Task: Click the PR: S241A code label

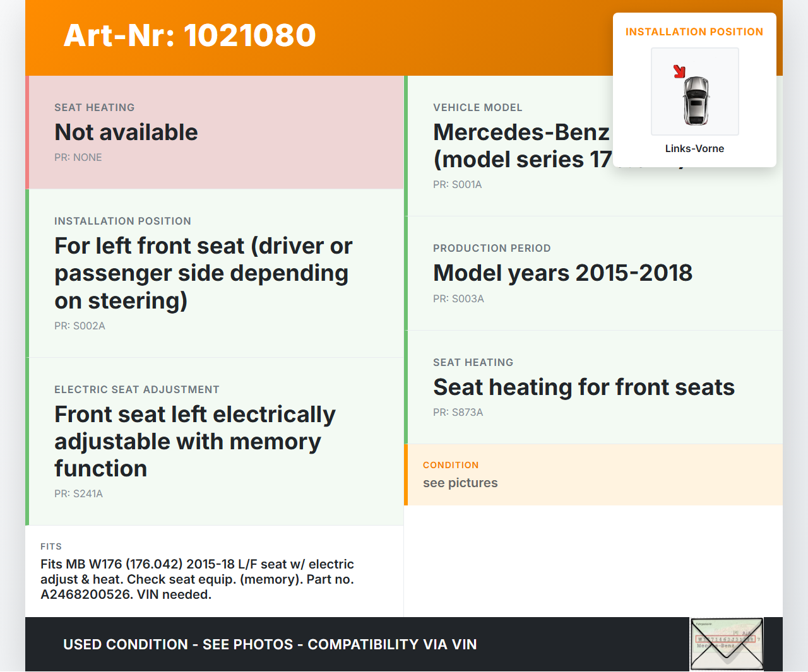Action: [78, 494]
